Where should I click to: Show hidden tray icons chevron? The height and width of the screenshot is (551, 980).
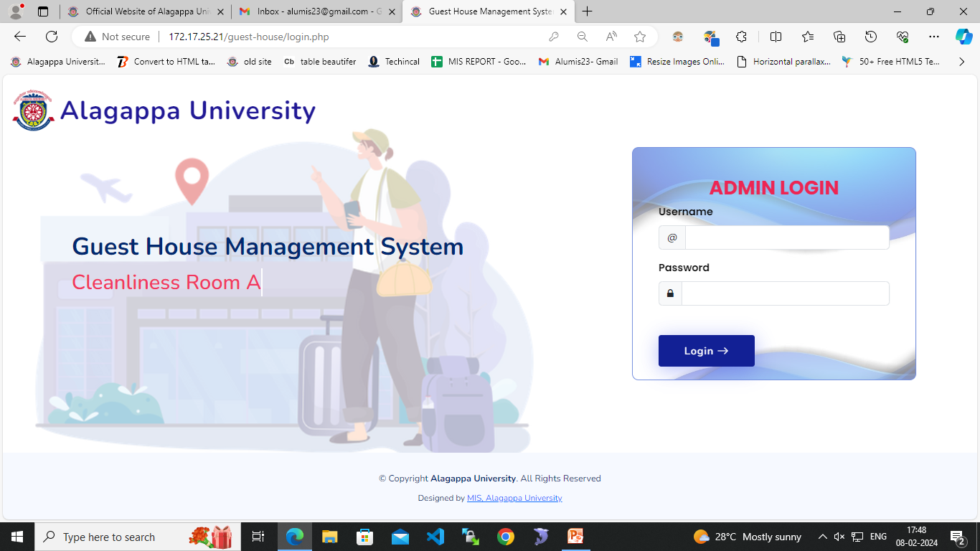pyautogui.click(x=822, y=537)
